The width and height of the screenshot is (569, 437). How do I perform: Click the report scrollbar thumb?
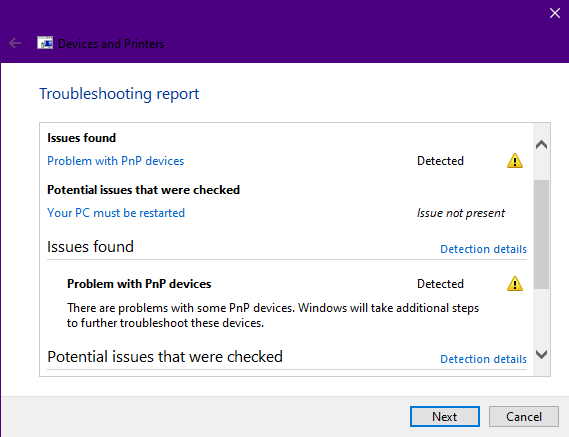tap(541, 234)
